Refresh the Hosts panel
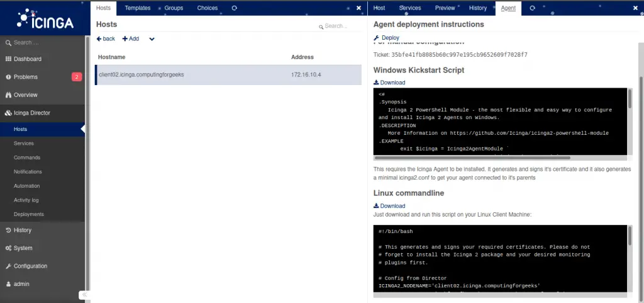Image resolution: width=644 pixels, height=303 pixels. tap(234, 8)
